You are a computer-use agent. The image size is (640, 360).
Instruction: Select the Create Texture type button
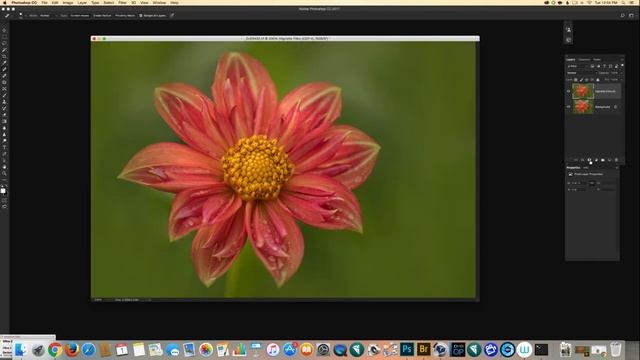[102, 16]
